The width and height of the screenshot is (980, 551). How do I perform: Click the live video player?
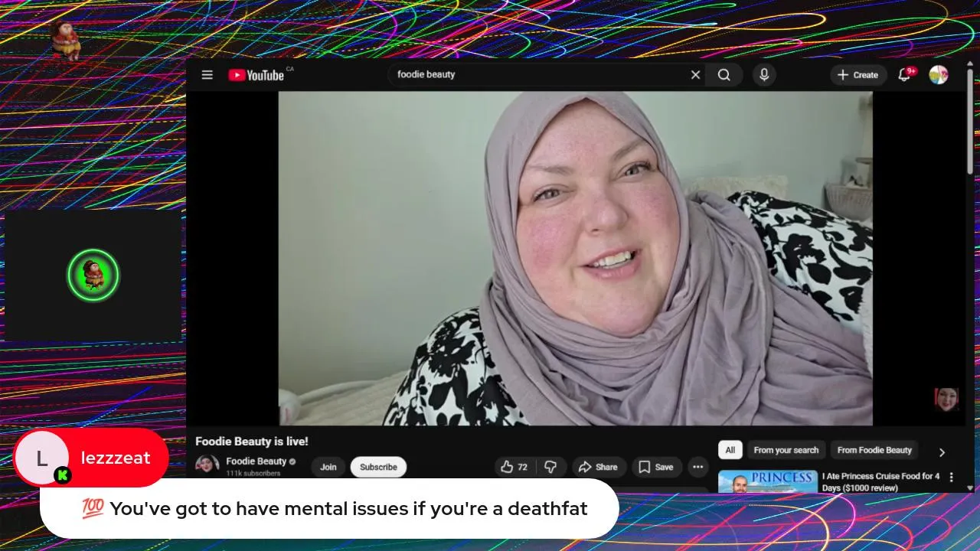[575, 258]
